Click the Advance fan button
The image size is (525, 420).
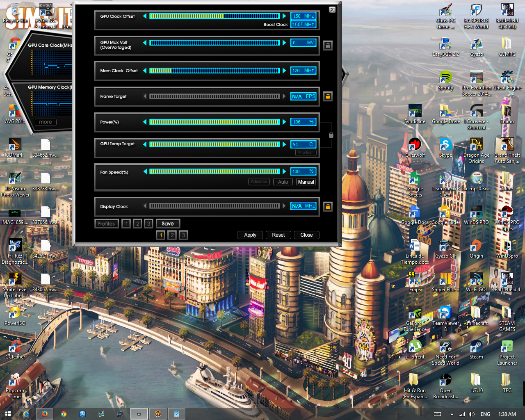point(259,182)
